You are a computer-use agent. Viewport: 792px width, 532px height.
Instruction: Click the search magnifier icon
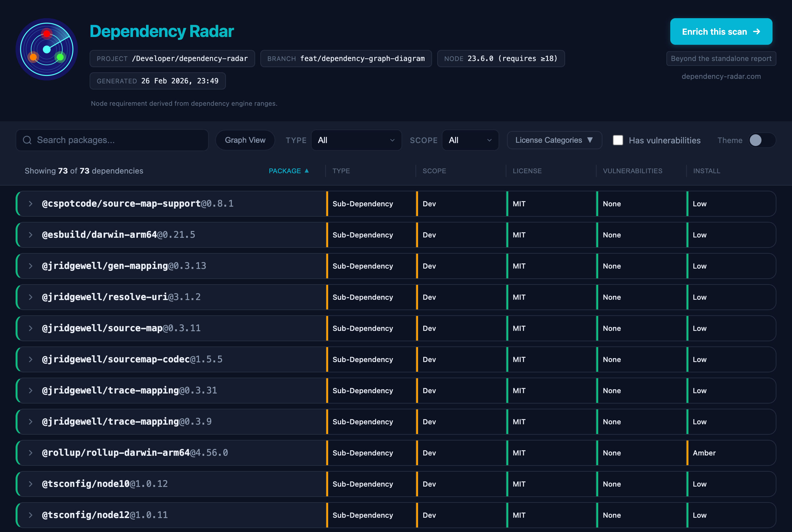tap(27, 140)
